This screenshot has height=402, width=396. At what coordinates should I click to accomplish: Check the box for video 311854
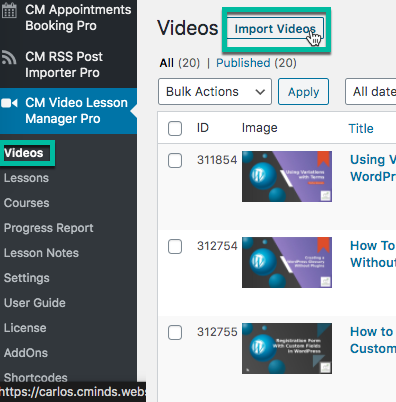175,161
